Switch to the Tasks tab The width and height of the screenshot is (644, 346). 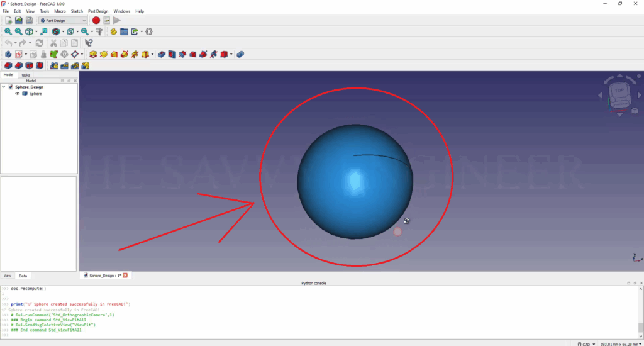pos(25,75)
